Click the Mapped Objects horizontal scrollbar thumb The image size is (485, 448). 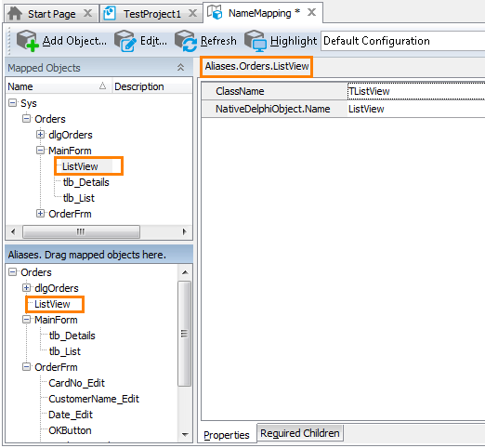tap(81, 231)
